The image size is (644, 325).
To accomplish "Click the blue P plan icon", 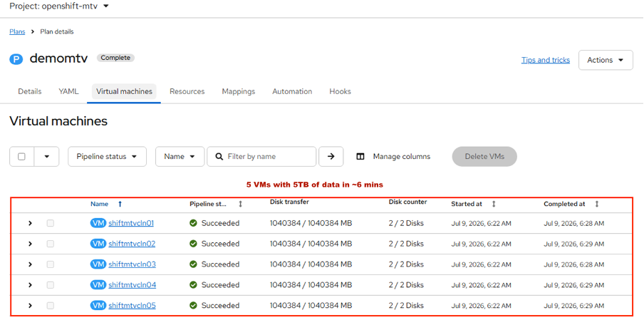I will [16, 58].
